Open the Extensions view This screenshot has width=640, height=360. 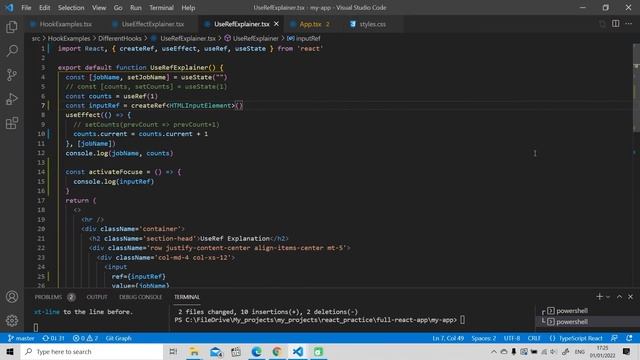pos(12,123)
